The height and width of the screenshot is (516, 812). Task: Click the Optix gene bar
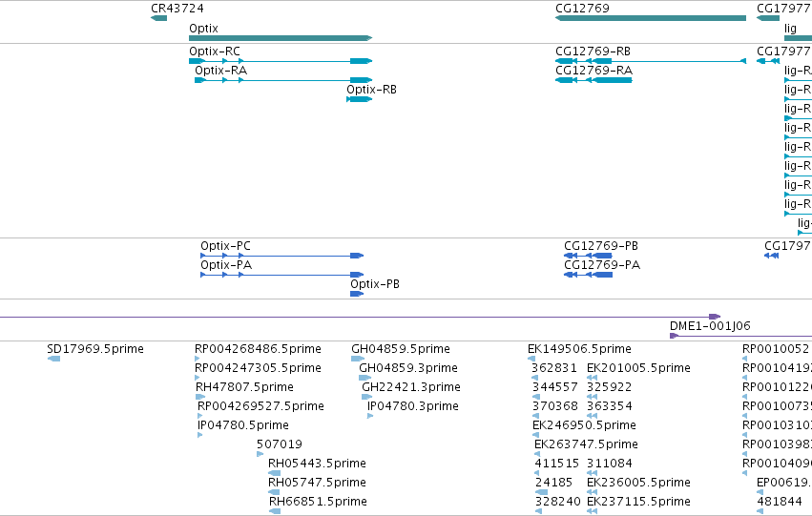tap(281, 38)
